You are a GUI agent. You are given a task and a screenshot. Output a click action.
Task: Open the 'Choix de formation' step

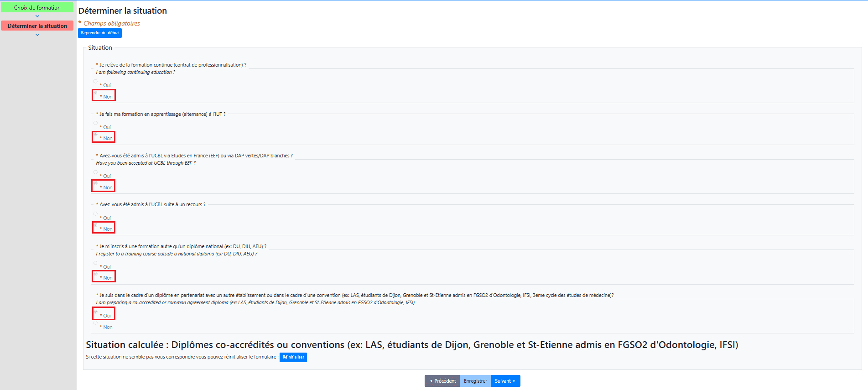(37, 8)
